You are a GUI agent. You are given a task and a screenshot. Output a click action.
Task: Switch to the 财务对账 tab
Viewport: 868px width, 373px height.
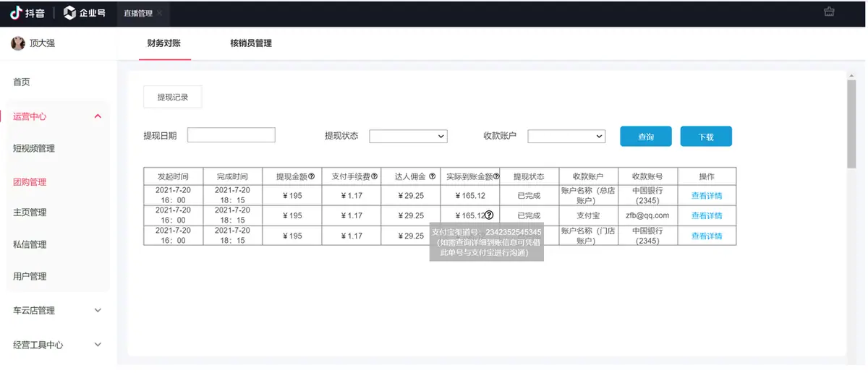[x=164, y=43]
